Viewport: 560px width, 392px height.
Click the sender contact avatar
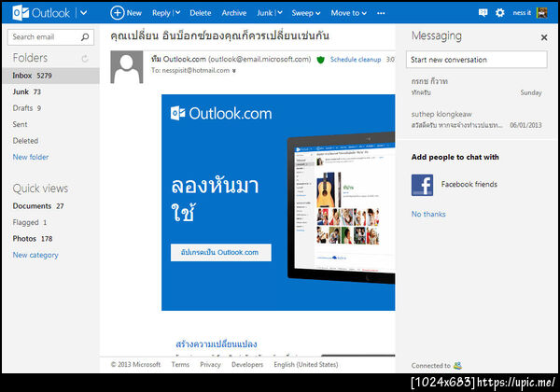click(127, 67)
